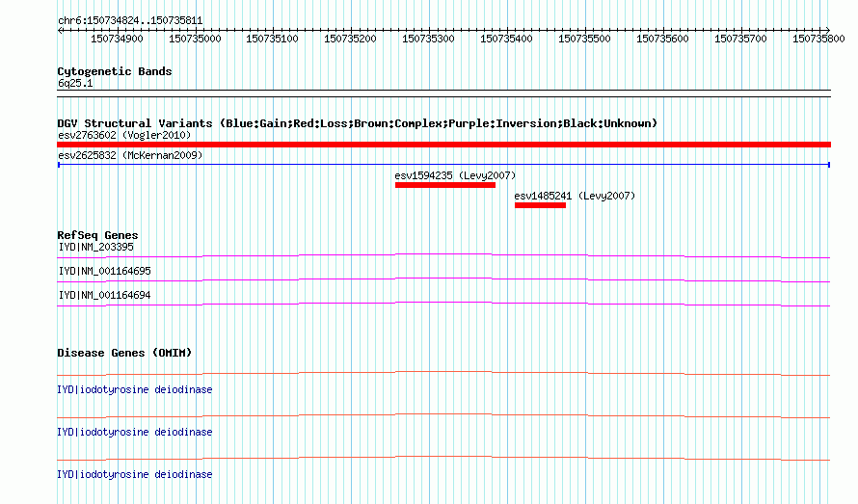Click the left arrow of the coordinate ruler
Screen dimensions: 858x504
tap(60, 31)
